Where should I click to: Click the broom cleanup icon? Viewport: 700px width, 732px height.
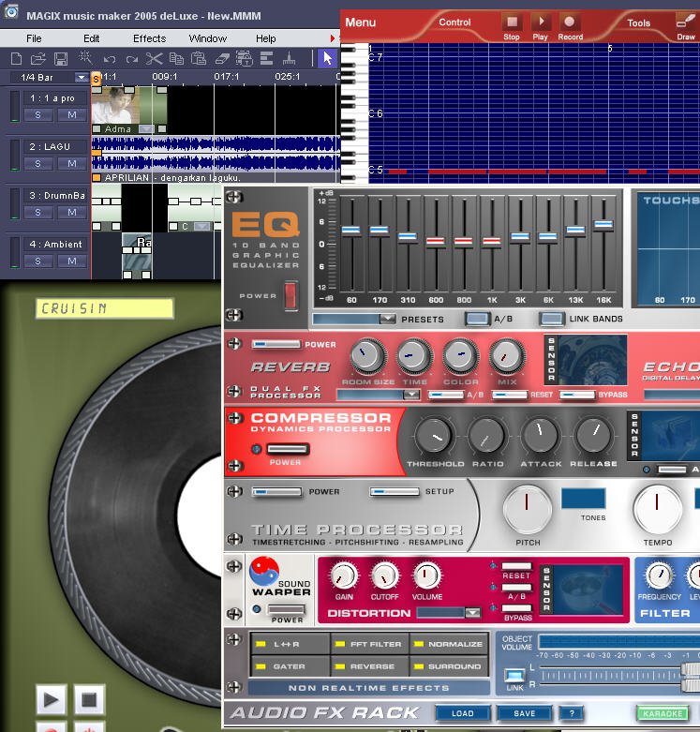[x=290, y=58]
